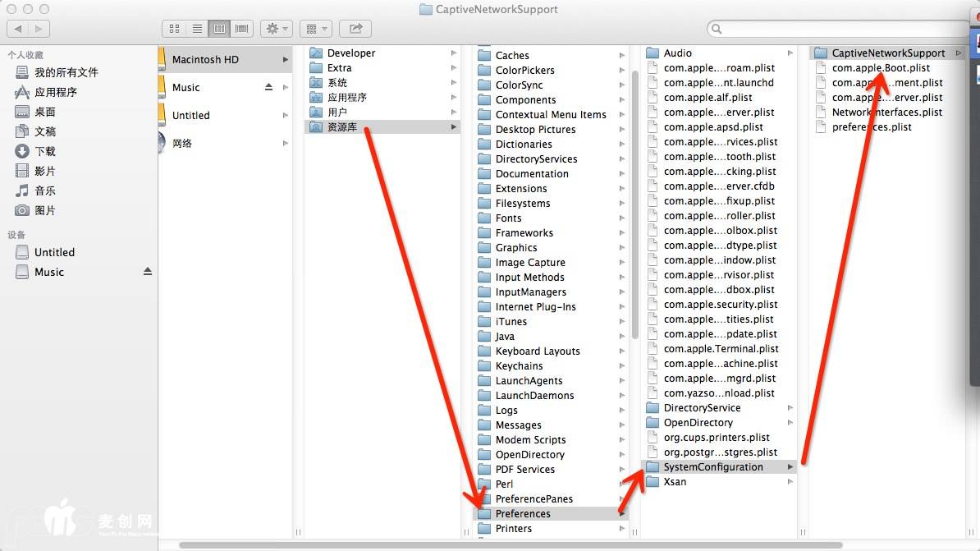Viewport: 980px width, 551px height.
Task: Go back with the left arrow button
Action: click(x=17, y=29)
